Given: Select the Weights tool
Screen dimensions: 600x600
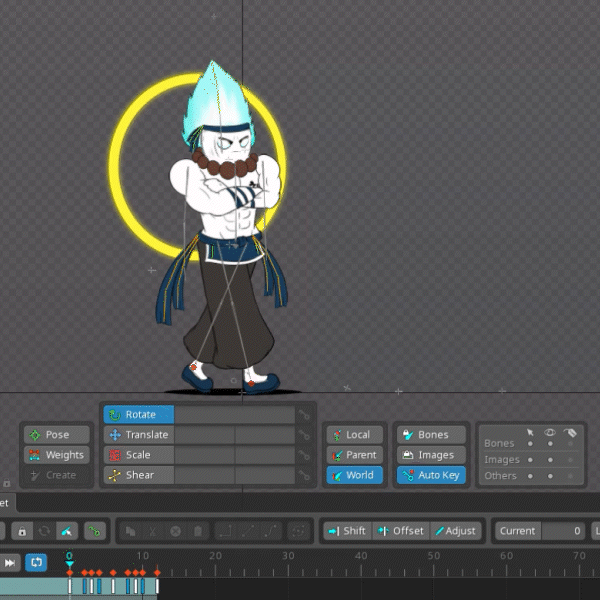Looking at the screenshot, I should coord(57,455).
